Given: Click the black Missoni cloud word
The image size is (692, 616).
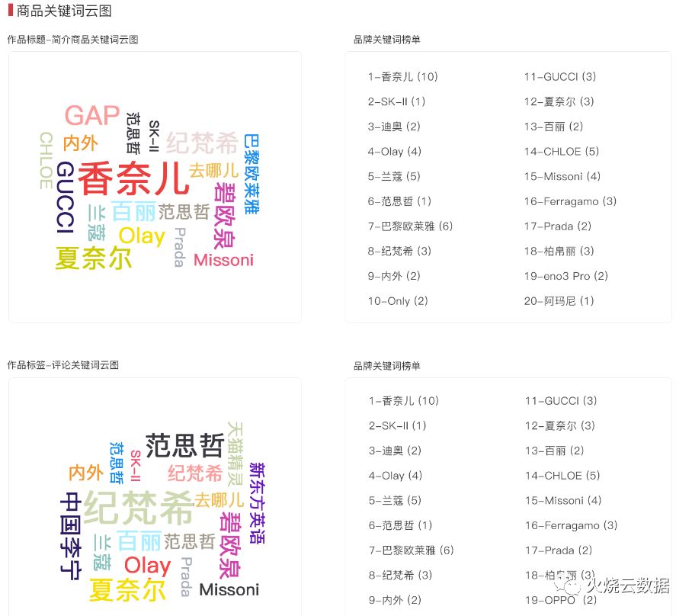Looking at the screenshot, I should coord(229,589).
